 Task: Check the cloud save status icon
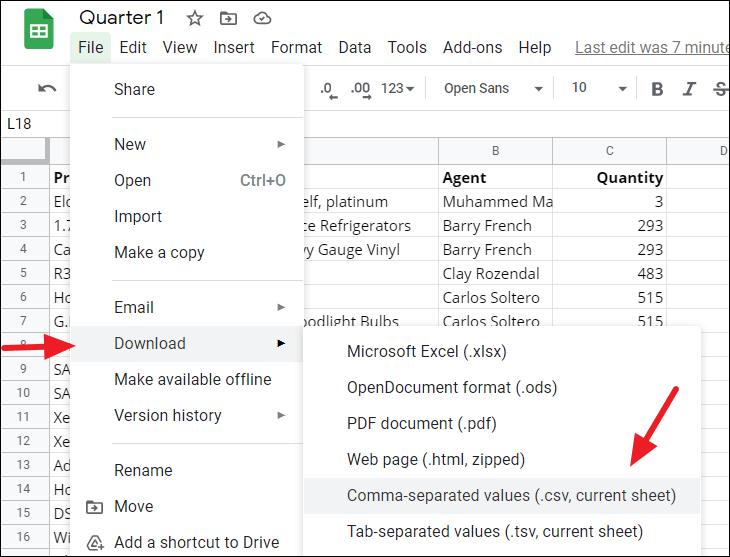(262, 19)
